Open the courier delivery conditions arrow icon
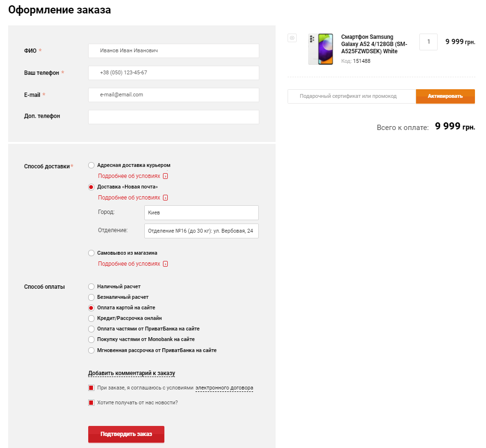The height and width of the screenshot is (448, 486). (x=165, y=176)
